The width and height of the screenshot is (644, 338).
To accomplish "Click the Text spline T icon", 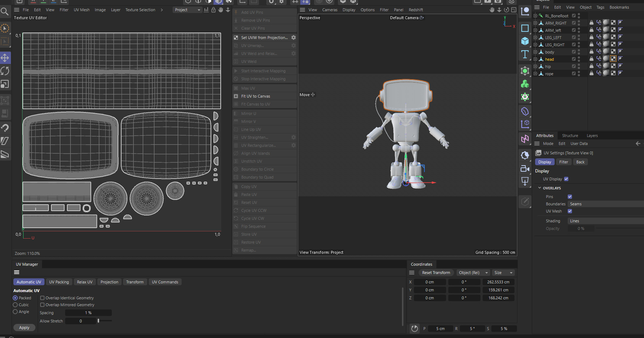I will 525,55.
